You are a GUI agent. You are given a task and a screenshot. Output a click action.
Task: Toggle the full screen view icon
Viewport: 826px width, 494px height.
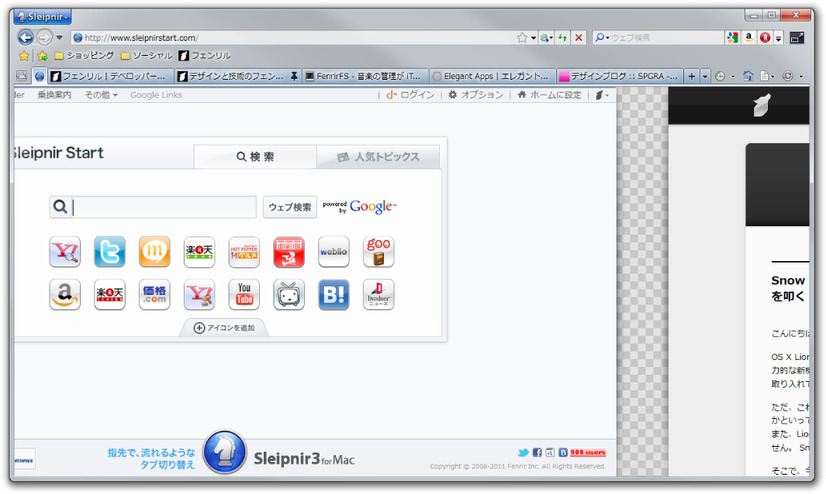tap(796, 37)
